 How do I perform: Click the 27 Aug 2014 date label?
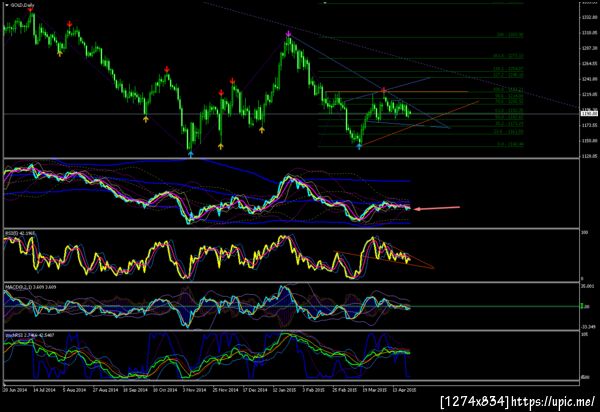tap(105, 390)
